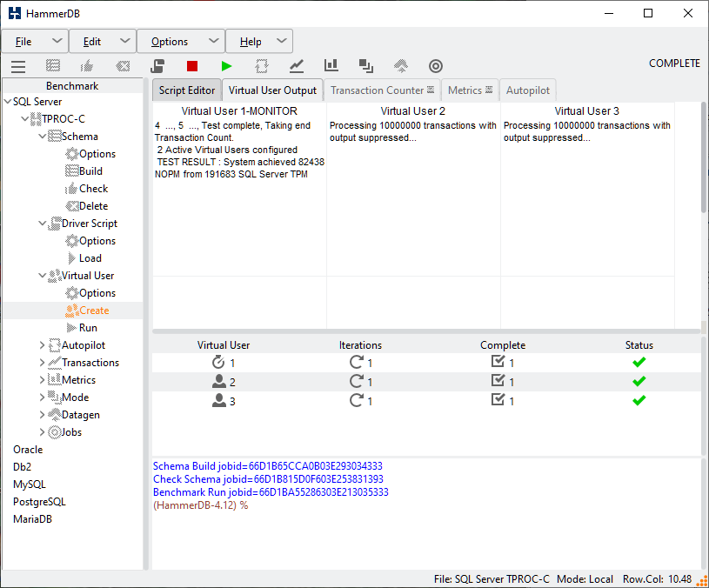Click the green Run Virtual Users button

click(x=226, y=66)
